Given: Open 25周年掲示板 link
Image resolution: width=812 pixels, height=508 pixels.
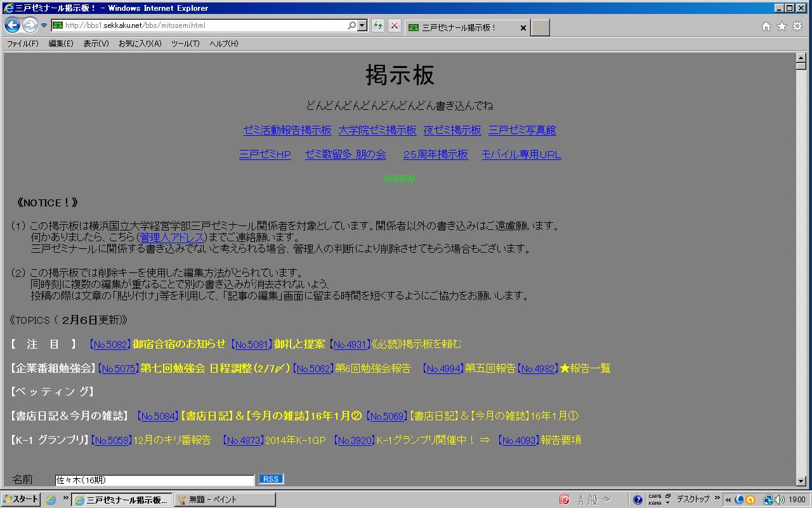Looking at the screenshot, I should 435,154.
